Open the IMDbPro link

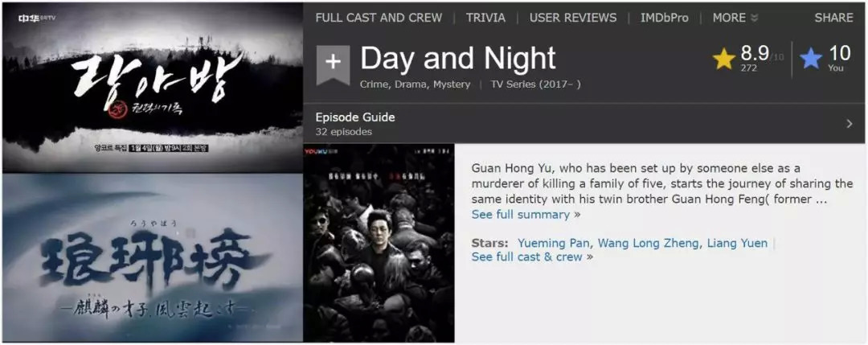tap(665, 18)
